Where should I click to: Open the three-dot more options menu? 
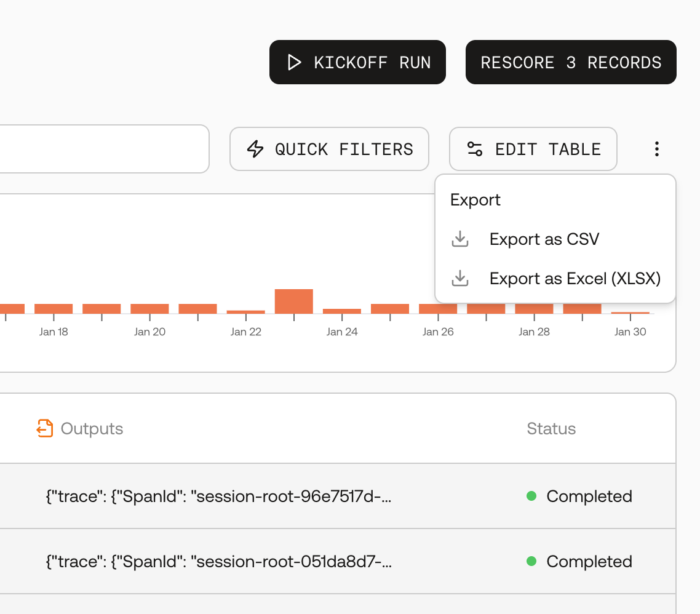[657, 149]
